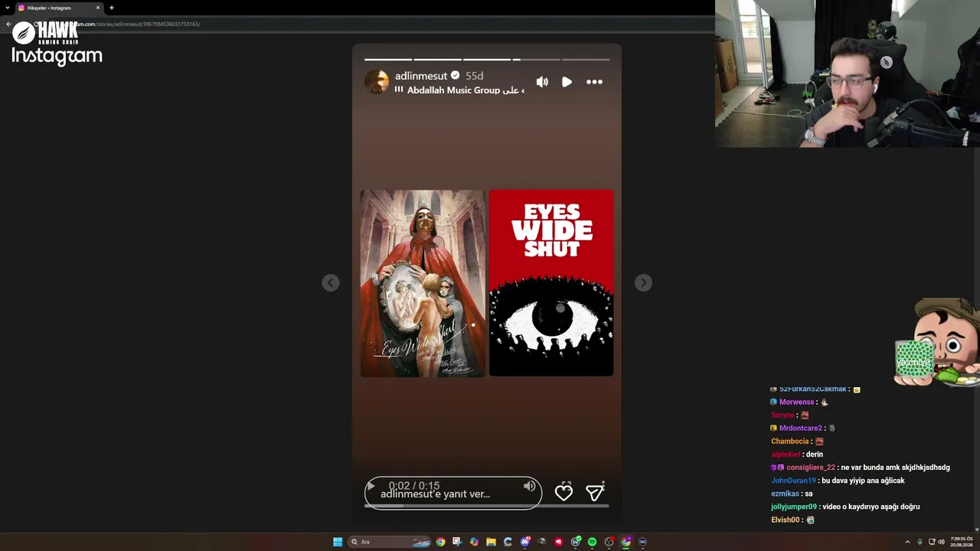Click chat username Morwenss
The image size is (980, 551).
[797, 403]
